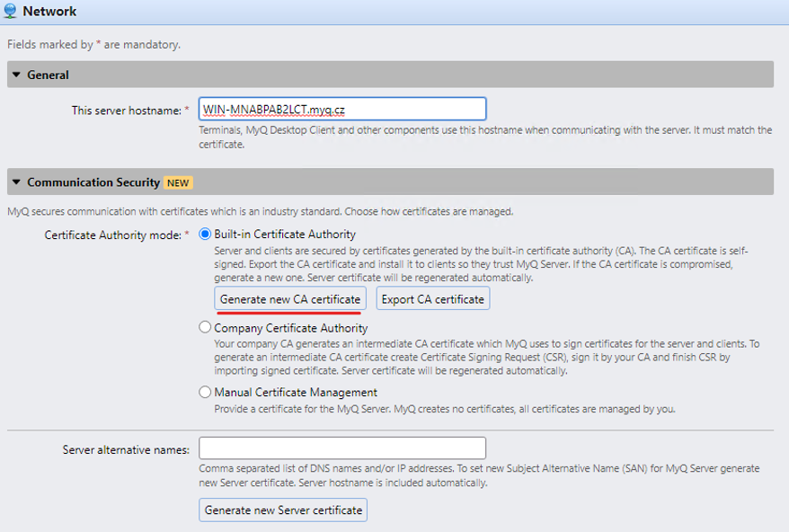
Task: Focus the Server alternative names field
Action: 341,448
